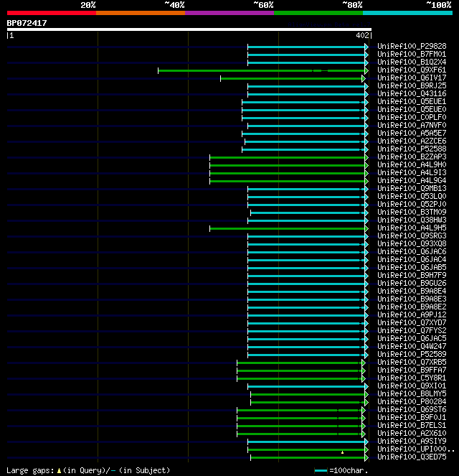Viewport: 459px width, 476px height.
Task: Select the UniRef100_B9FFA7 label
Action: (412, 370)
